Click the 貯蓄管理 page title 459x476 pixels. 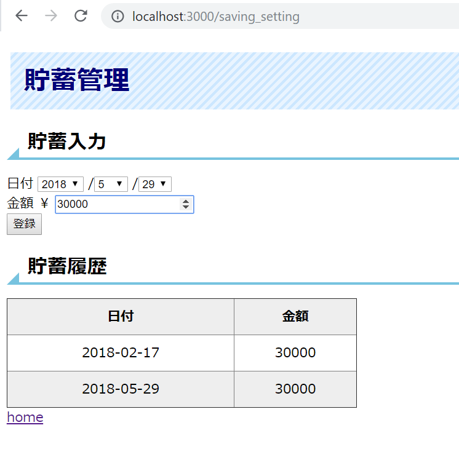coord(77,80)
